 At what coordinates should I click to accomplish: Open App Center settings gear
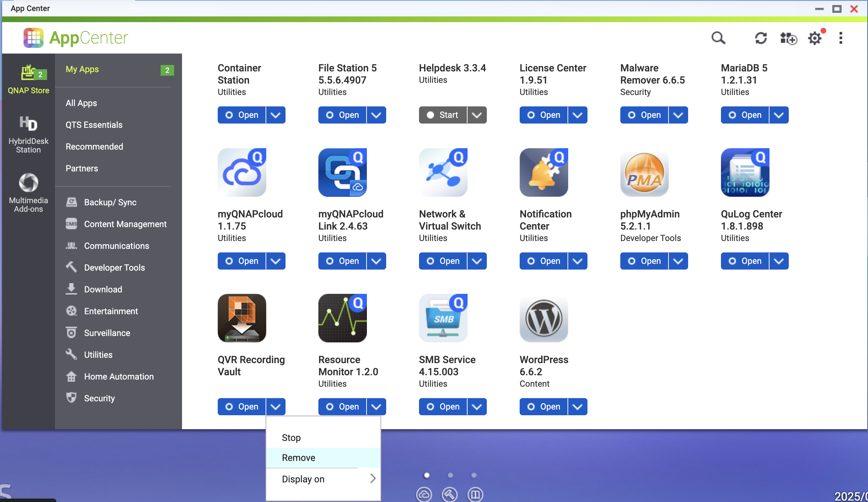815,38
